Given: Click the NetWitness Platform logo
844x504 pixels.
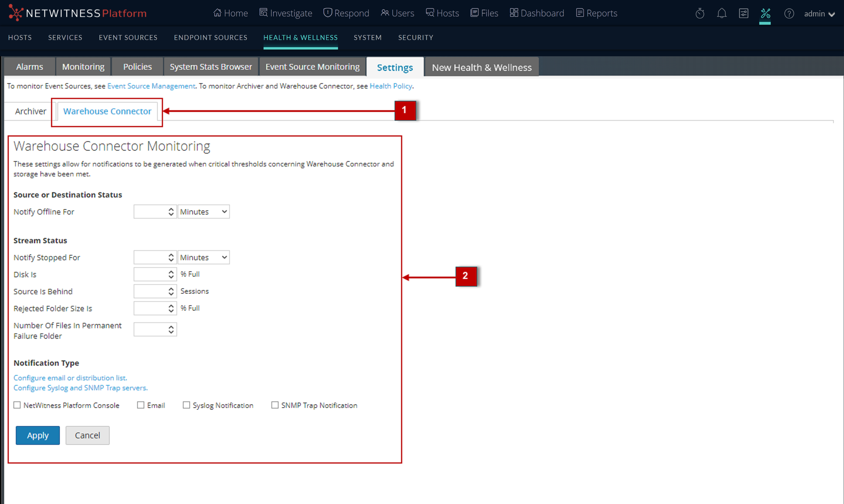Looking at the screenshot, I should click(78, 13).
